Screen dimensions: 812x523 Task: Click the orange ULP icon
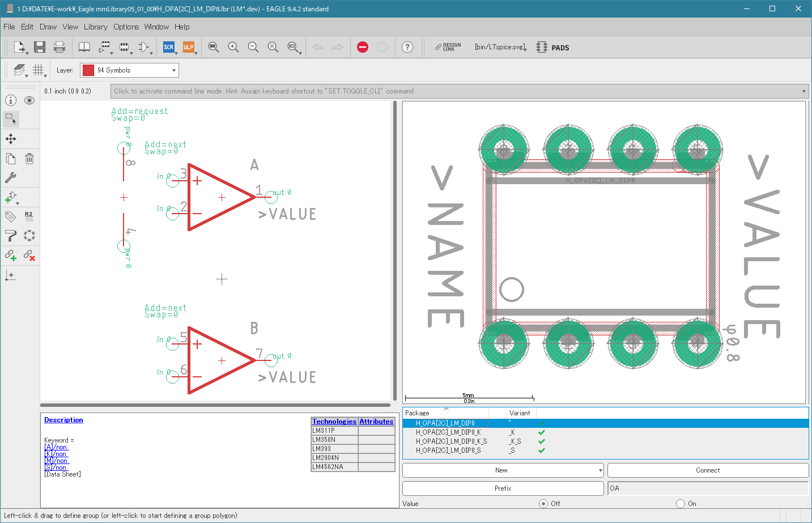point(188,47)
